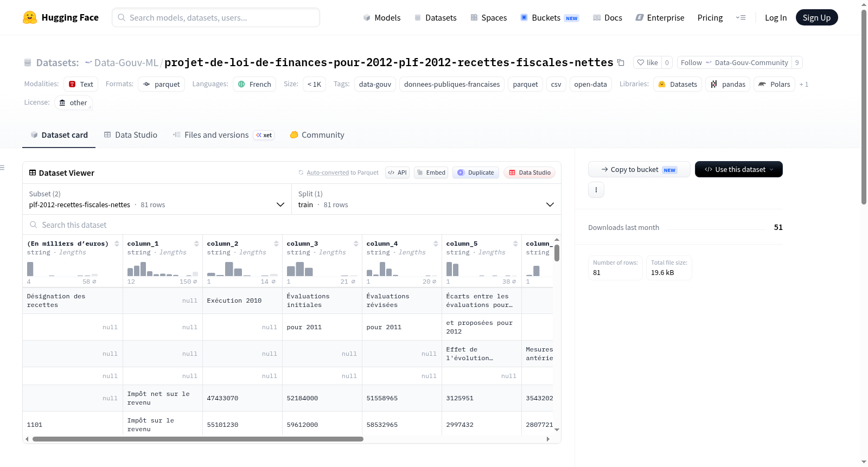Viewport: 868px width, 467px height.
Task: Open Buckets from the navigation
Action: point(550,17)
